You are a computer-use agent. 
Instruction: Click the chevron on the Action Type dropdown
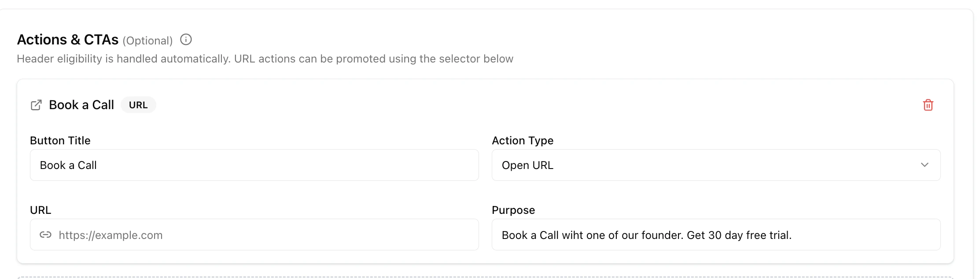[925, 165]
